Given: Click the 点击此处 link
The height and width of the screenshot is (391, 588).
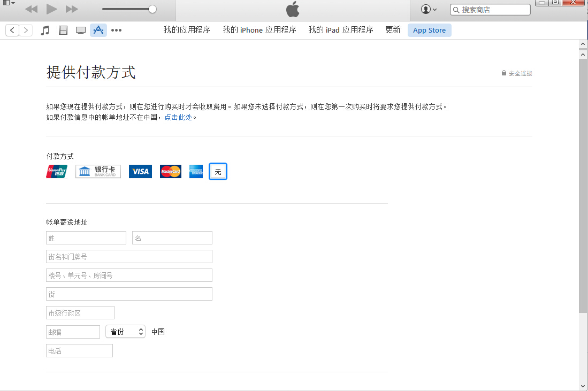Looking at the screenshot, I should [178, 117].
